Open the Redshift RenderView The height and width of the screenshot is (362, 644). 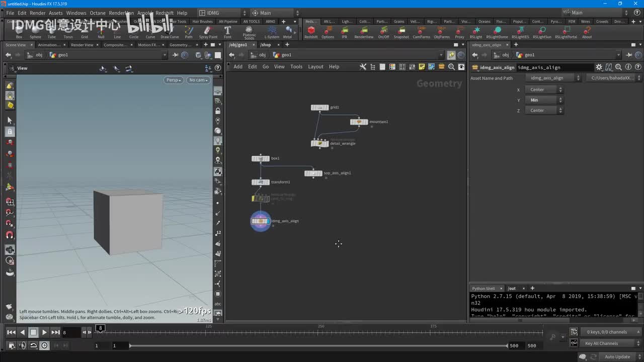(x=364, y=33)
